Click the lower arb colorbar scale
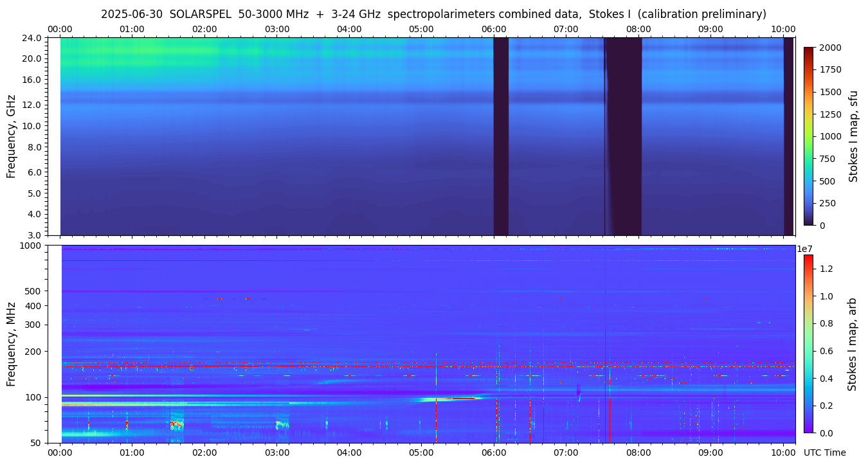 click(x=808, y=343)
